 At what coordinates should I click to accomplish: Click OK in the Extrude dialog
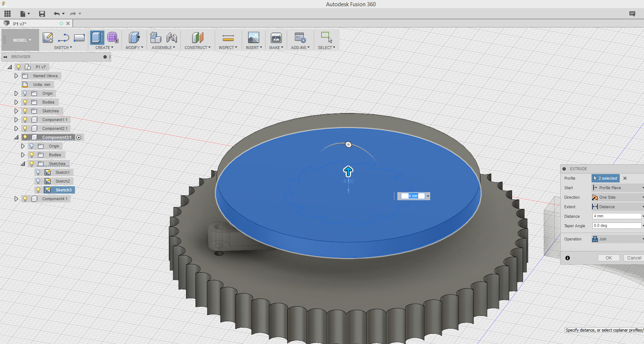click(609, 258)
